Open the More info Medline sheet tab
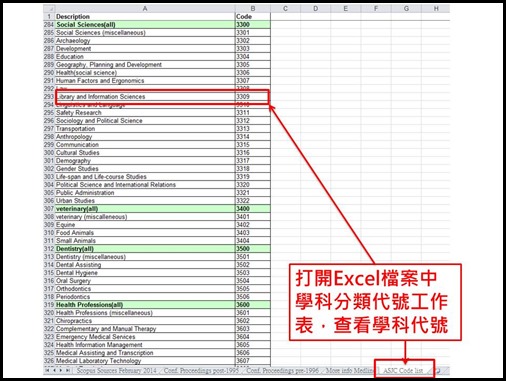 pyautogui.click(x=350, y=370)
